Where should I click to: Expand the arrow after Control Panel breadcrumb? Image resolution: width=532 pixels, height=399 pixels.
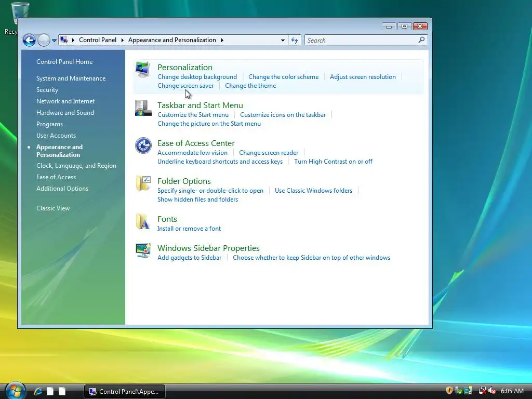tap(123, 40)
